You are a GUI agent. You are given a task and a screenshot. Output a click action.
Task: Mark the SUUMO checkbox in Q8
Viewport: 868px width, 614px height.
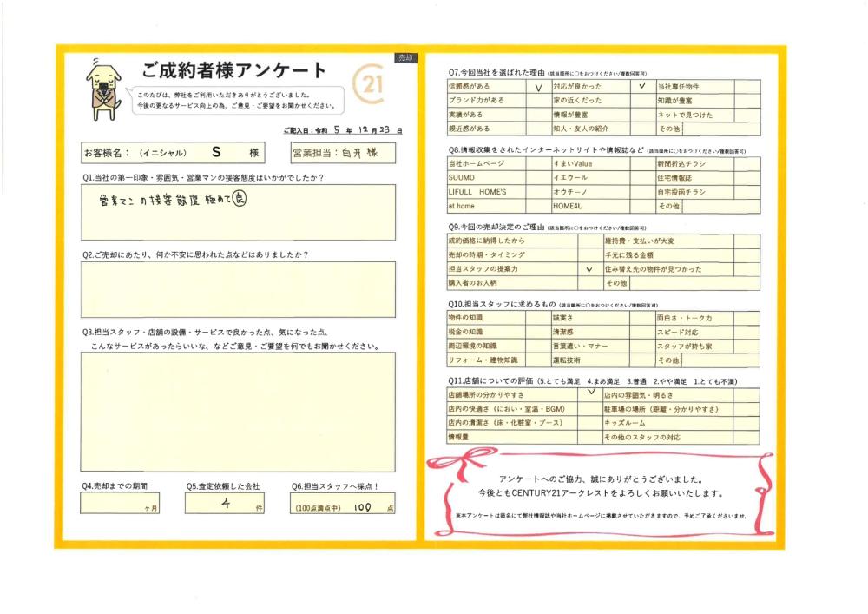click(x=537, y=177)
